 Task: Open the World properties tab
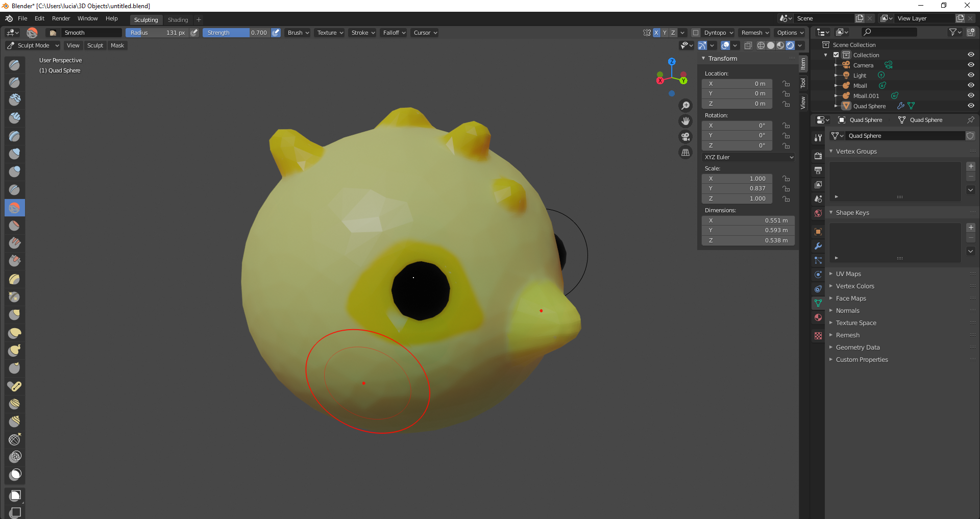[818, 213]
